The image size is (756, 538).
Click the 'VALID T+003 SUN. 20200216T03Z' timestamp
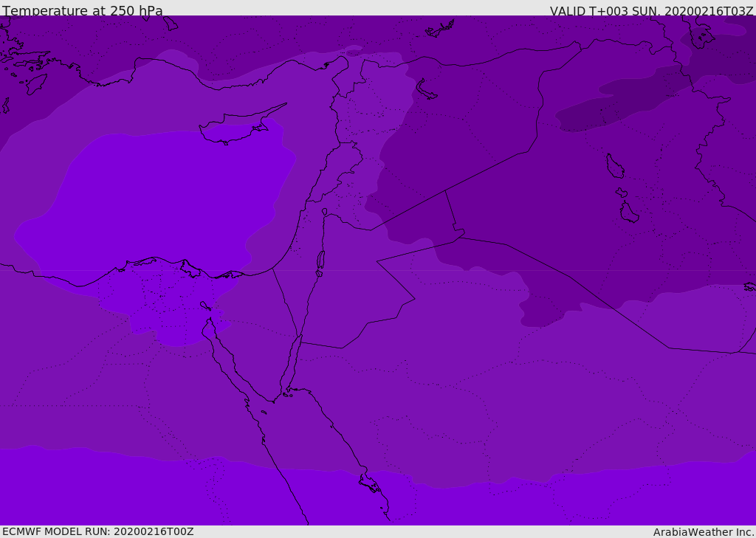click(651, 10)
